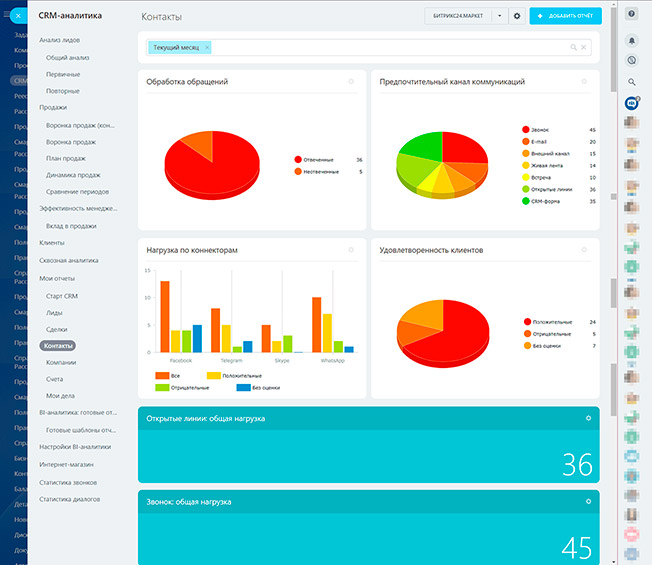This screenshot has height=565, width=652.
Task: Open dashboard settings gear icon
Action: point(517,16)
